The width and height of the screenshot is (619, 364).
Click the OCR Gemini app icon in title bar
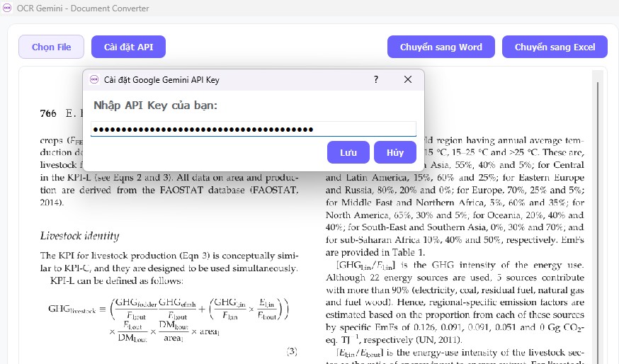click(8, 8)
